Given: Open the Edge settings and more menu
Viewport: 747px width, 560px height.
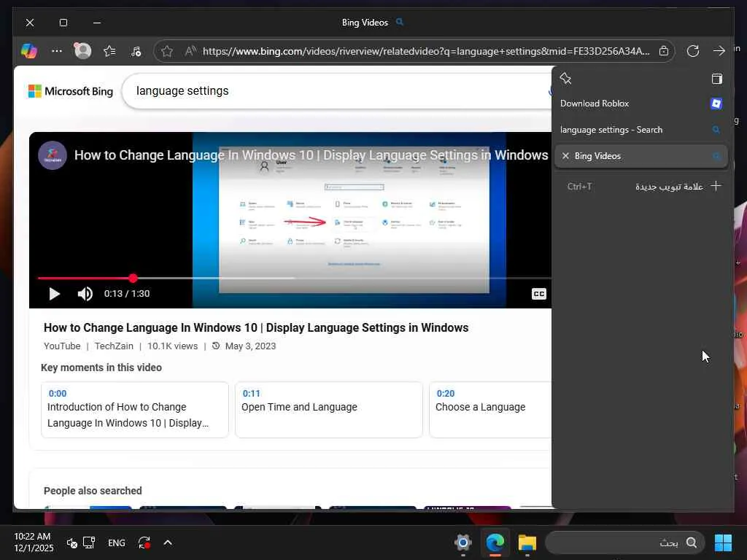Looking at the screenshot, I should 57,50.
